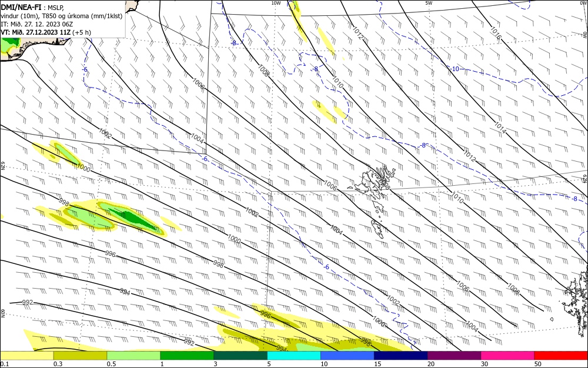Viewport: 588px width, 368px height.
Task: Click the navy 15–20 legend color segment
Action: coord(401,356)
